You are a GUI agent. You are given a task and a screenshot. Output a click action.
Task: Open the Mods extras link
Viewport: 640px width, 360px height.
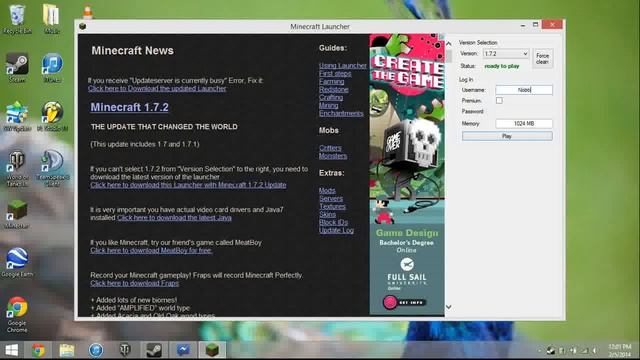click(x=327, y=191)
